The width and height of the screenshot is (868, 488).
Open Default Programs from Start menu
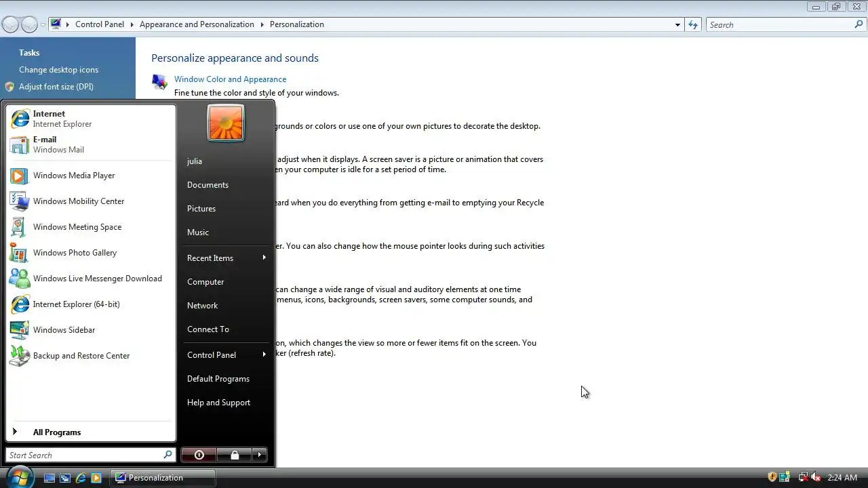[x=218, y=379]
